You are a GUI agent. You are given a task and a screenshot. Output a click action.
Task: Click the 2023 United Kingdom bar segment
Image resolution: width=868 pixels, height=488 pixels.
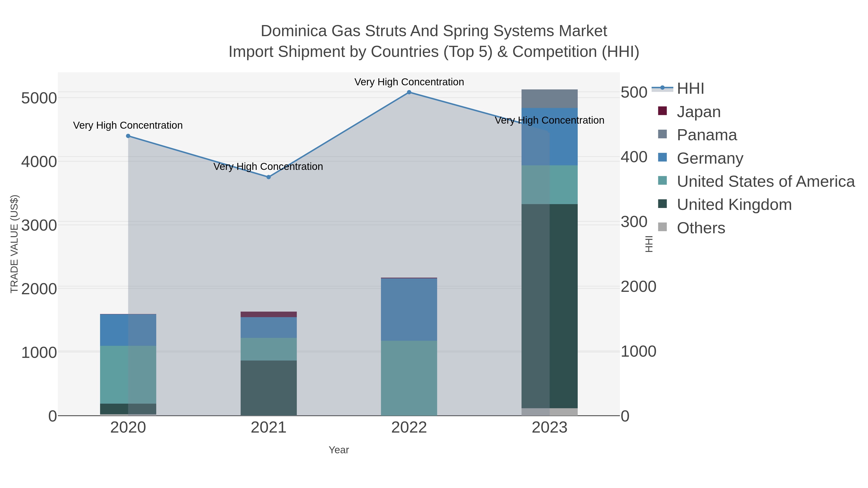[x=549, y=306]
